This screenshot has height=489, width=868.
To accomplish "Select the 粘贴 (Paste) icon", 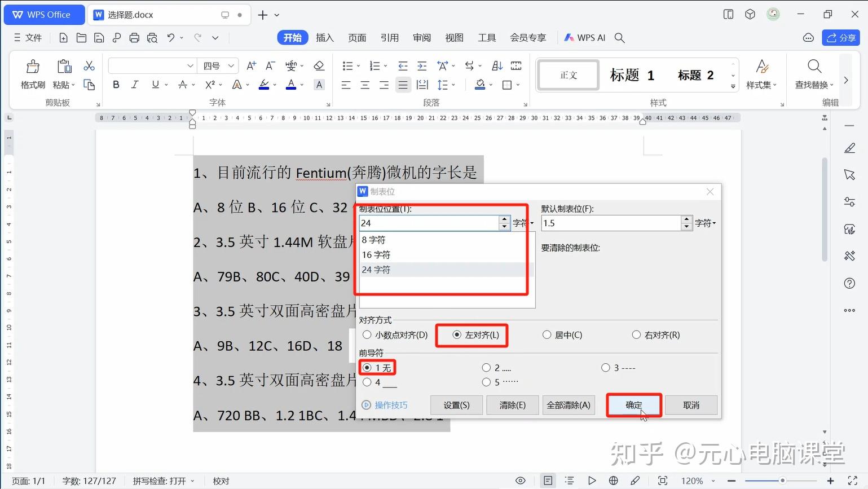I will click(x=63, y=74).
